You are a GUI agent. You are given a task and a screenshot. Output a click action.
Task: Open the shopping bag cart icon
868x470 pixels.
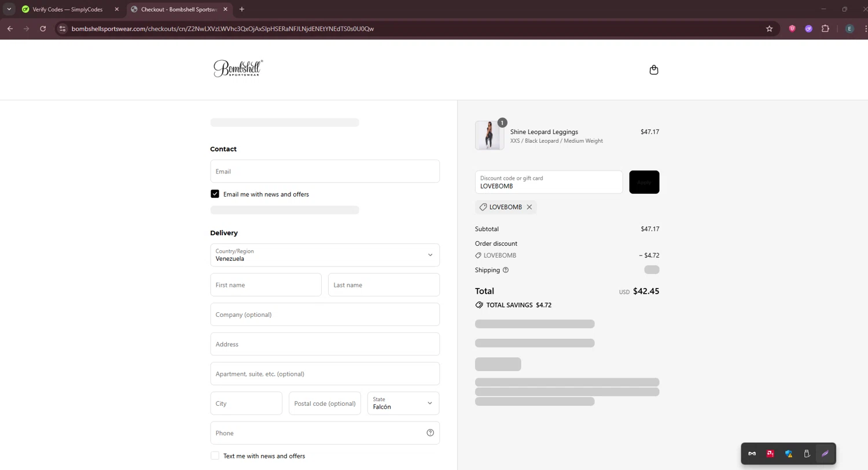[x=654, y=70]
